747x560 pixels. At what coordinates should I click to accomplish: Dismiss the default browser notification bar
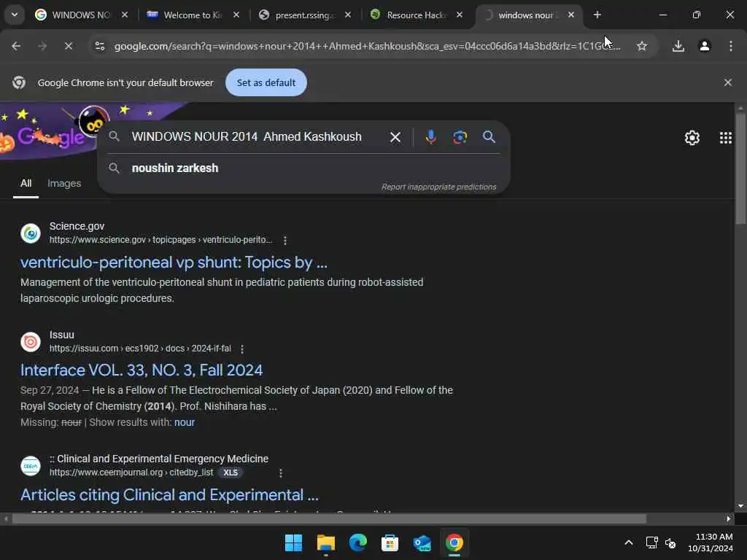click(x=727, y=82)
